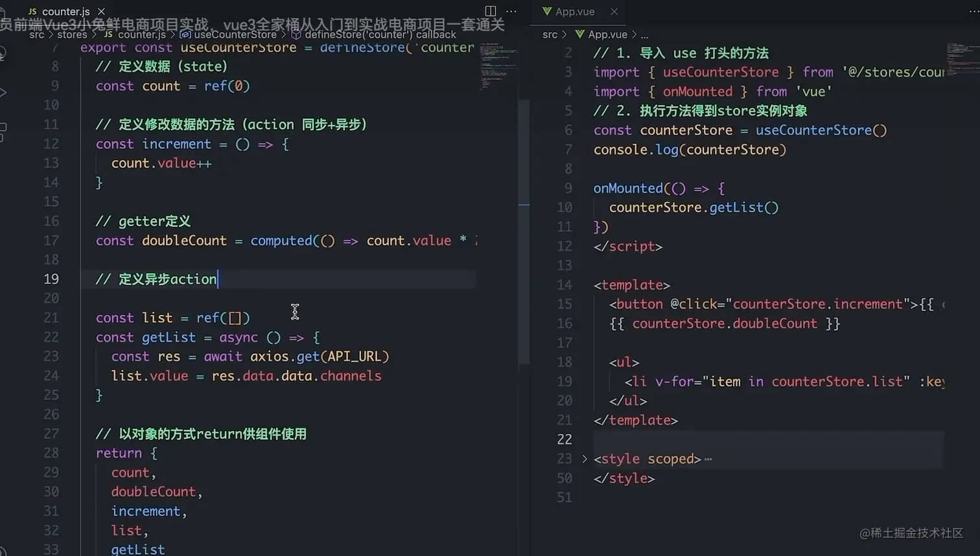Unfold the collapsed '…' after style scoped

coord(708,459)
